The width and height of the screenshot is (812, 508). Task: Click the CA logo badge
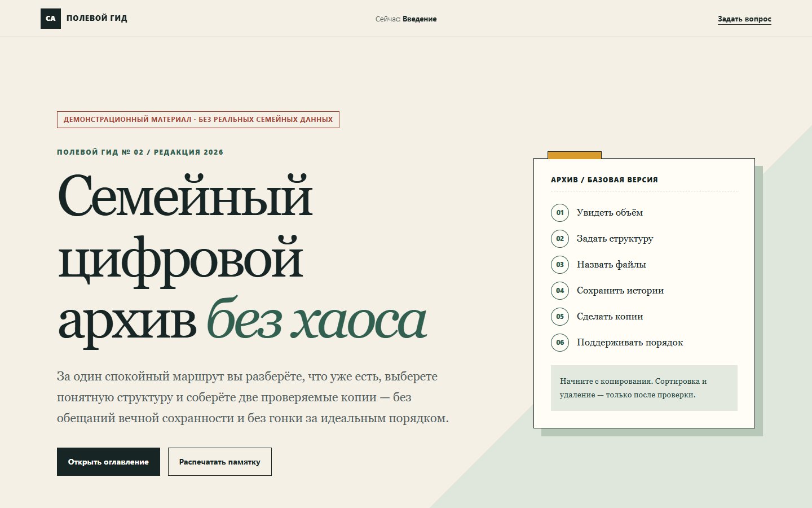[x=51, y=19]
